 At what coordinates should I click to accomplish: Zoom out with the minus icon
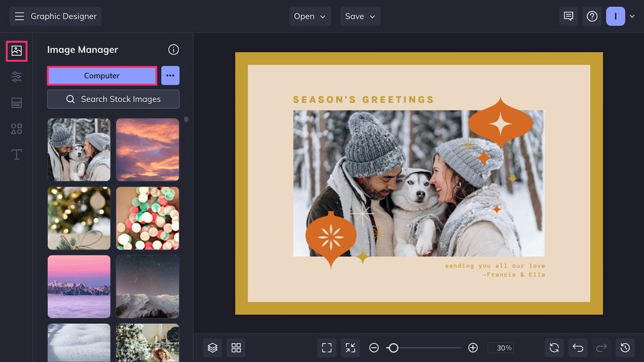(374, 348)
